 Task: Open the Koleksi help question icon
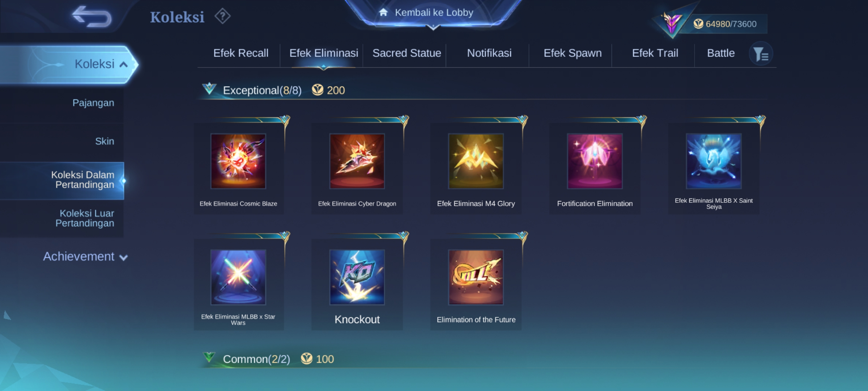[222, 16]
